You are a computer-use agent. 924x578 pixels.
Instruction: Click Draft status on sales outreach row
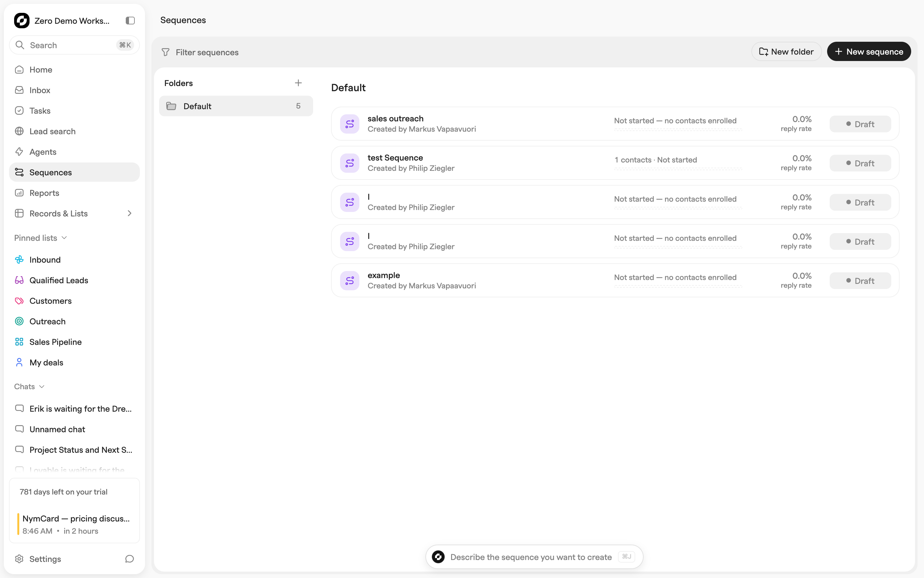coord(860,124)
